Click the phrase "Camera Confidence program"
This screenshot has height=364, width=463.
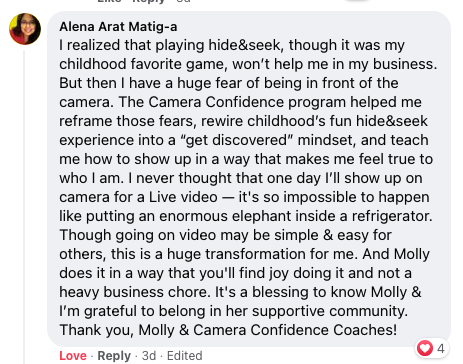pos(247,102)
